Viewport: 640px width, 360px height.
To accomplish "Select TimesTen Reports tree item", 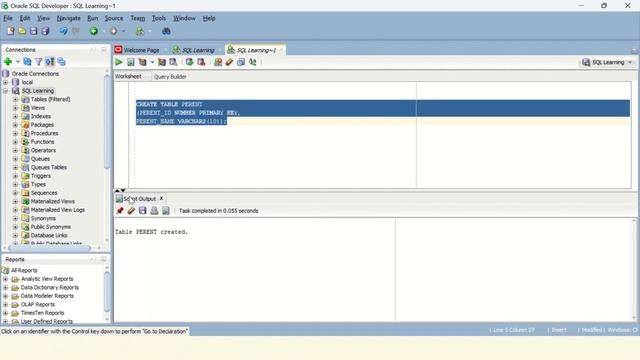I will 42,313.
